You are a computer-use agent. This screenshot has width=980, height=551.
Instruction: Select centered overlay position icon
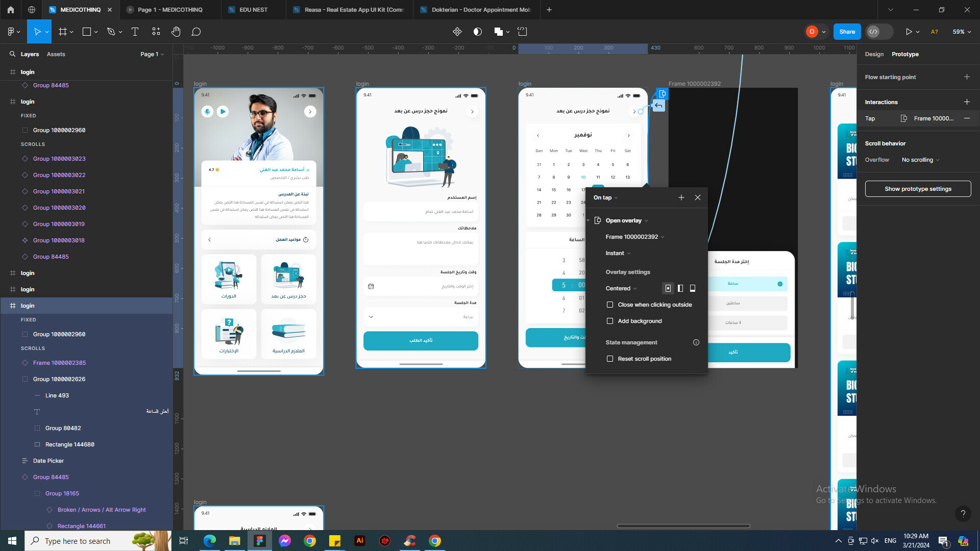[x=668, y=288]
